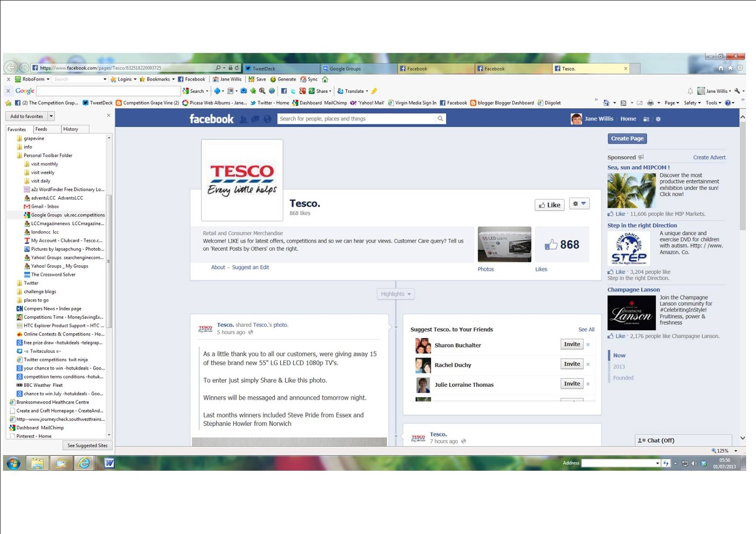Image resolution: width=756 pixels, height=534 pixels.
Task: Like the Tesco. page
Action: click(550, 205)
